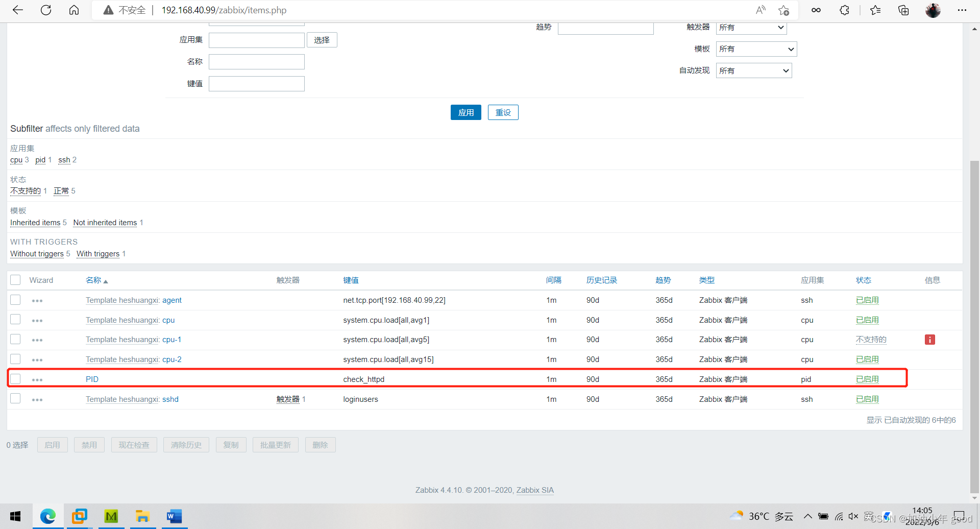
Task: Filter by cpu application subfilter
Action: pyautogui.click(x=16, y=160)
